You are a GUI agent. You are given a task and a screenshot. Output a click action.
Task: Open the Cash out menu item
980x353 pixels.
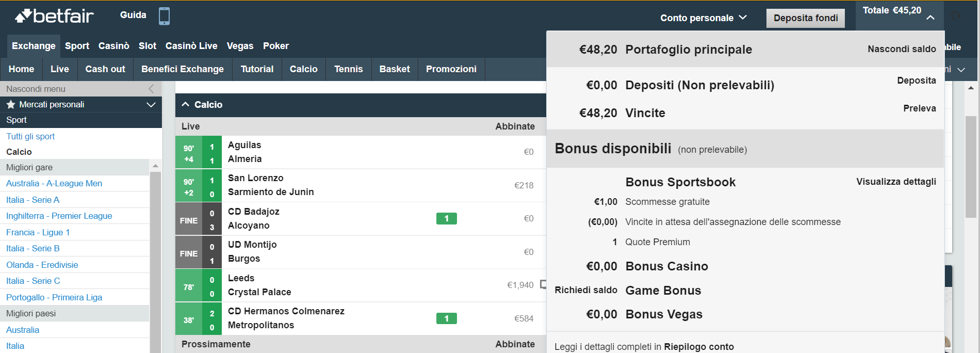105,69
